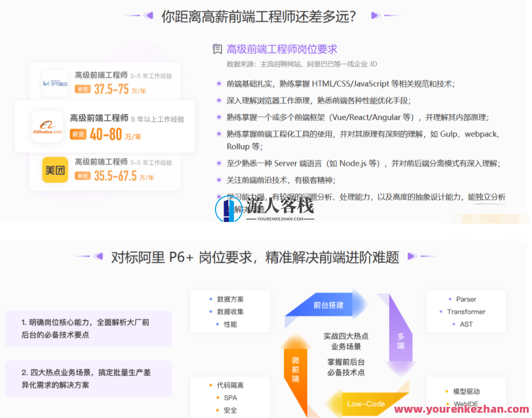Open the Transformer list entry

[x=467, y=312]
